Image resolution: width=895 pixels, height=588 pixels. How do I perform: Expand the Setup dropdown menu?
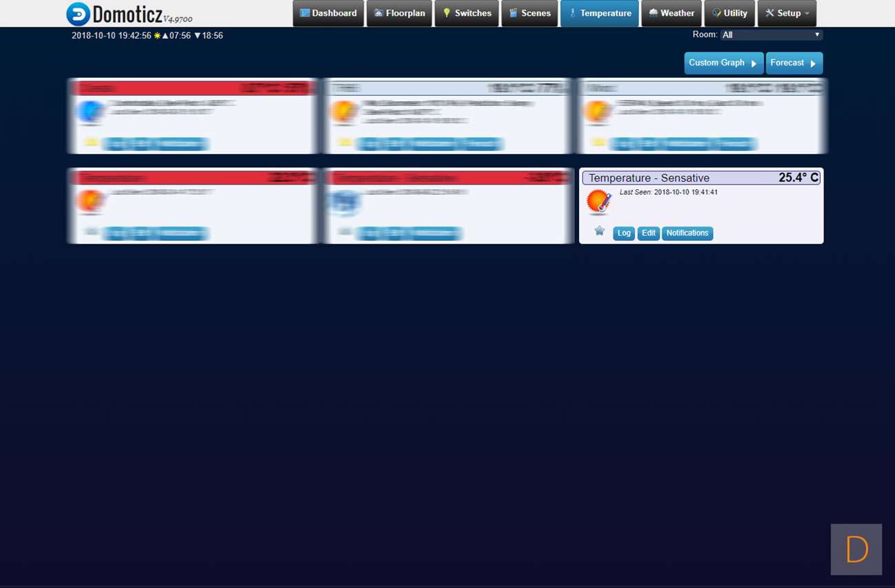787,13
